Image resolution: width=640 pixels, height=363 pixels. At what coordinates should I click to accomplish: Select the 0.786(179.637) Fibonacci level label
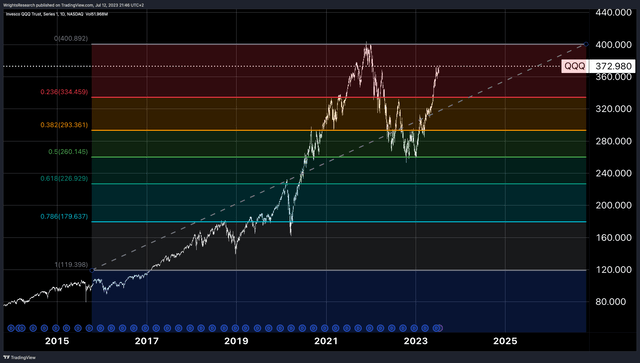[x=64, y=216]
